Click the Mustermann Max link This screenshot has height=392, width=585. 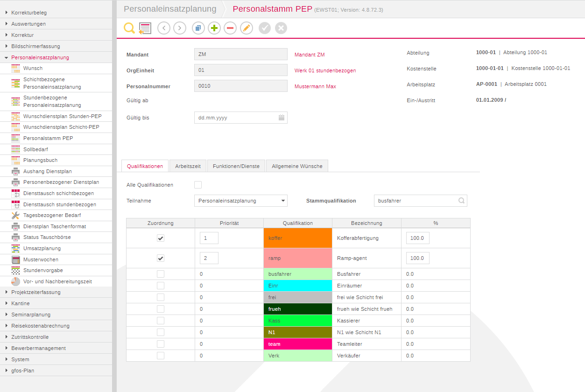tap(315, 86)
